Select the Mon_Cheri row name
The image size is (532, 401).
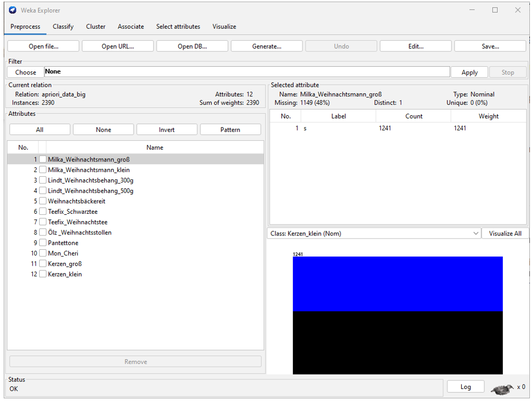tap(63, 253)
